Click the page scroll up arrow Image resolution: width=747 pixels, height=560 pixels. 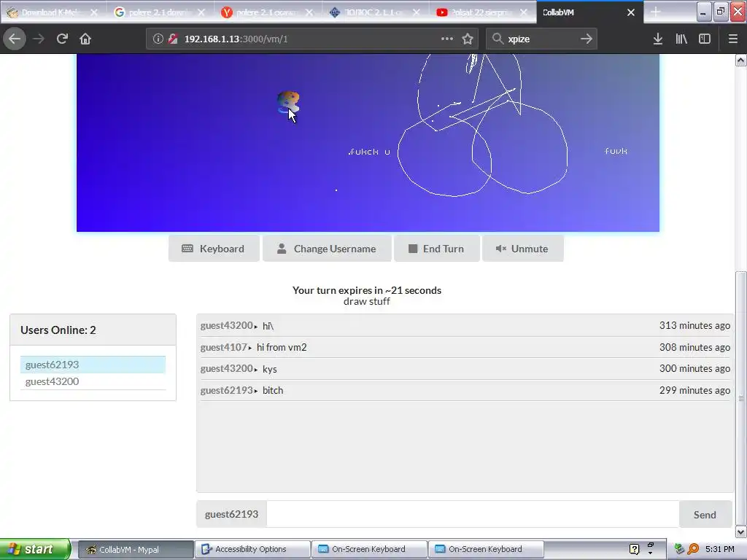740,60
